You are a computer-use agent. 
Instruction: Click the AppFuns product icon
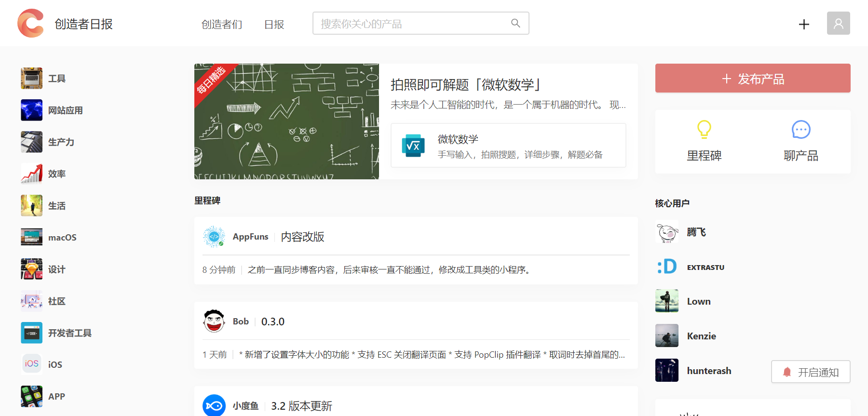pyautogui.click(x=214, y=237)
